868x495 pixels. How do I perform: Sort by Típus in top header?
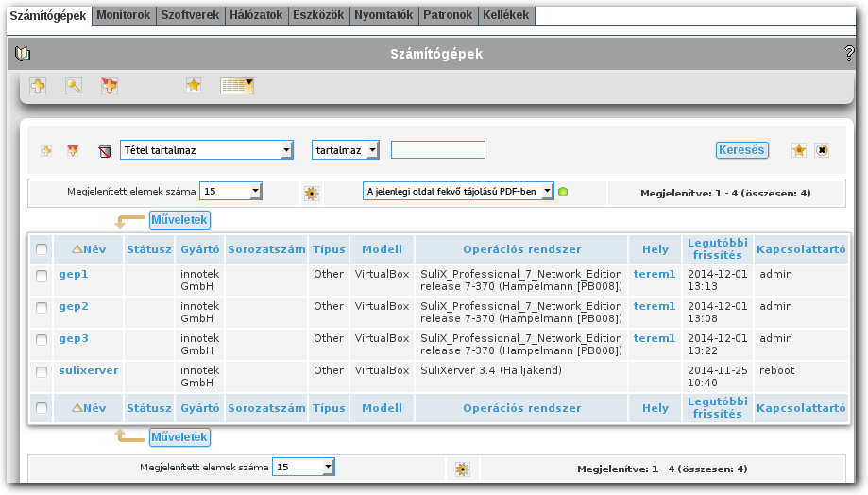[x=329, y=249]
